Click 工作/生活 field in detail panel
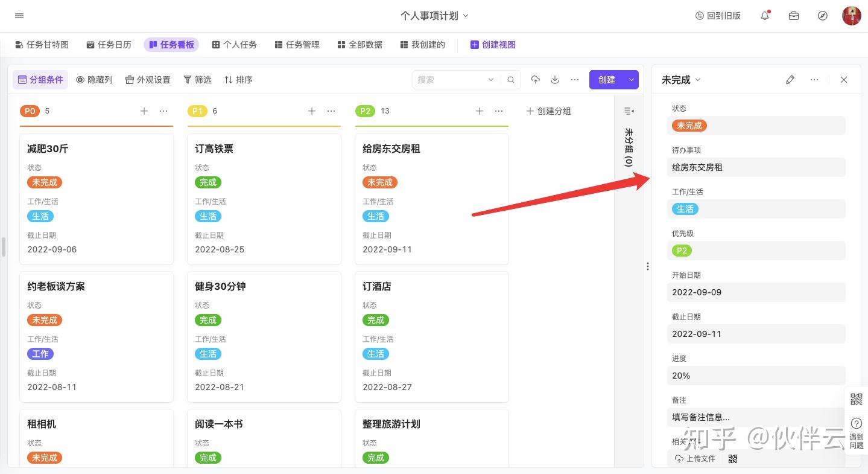This screenshot has height=474, width=868. [x=756, y=209]
